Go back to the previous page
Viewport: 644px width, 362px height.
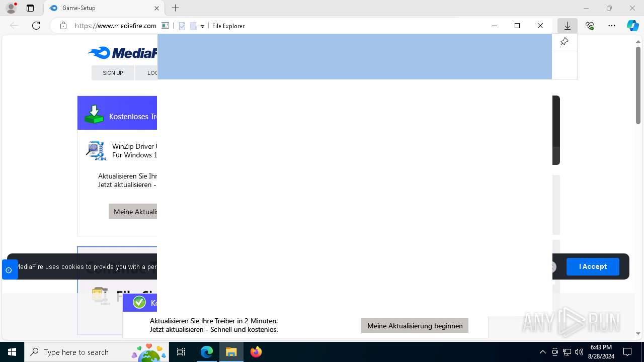click(14, 26)
